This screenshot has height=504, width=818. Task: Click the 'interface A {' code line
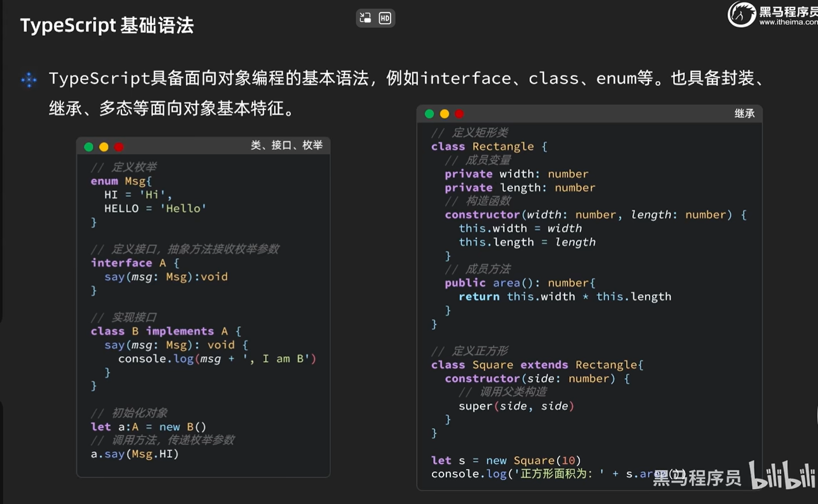(x=134, y=263)
